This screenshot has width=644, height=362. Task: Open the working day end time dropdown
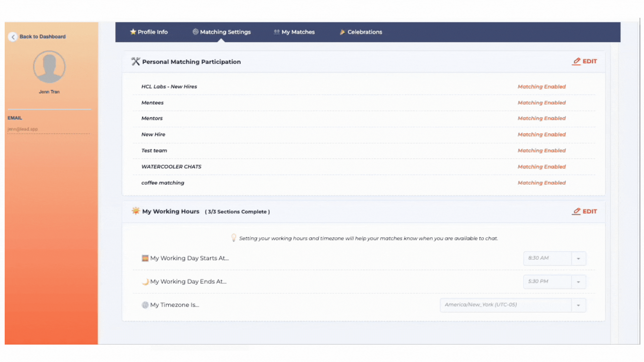578,282
